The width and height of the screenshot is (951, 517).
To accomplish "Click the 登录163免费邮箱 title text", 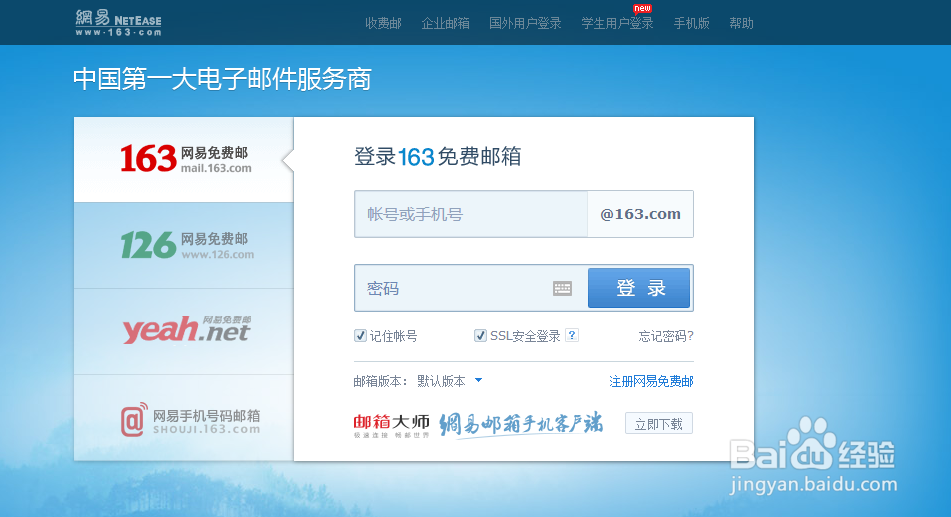I will (x=437, y=157).
